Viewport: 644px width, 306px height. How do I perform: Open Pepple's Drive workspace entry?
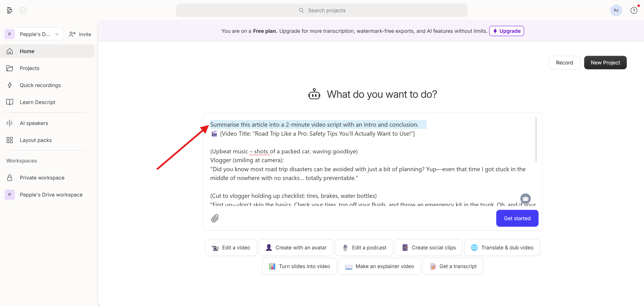pyautogui.click(x=51, y=195)
